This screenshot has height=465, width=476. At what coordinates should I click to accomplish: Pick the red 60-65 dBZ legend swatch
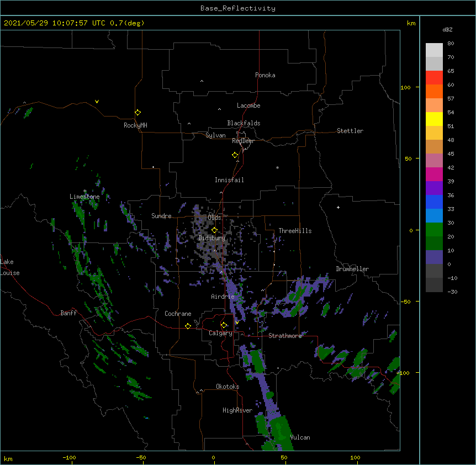pyautogui.click(x=434, y=77)
